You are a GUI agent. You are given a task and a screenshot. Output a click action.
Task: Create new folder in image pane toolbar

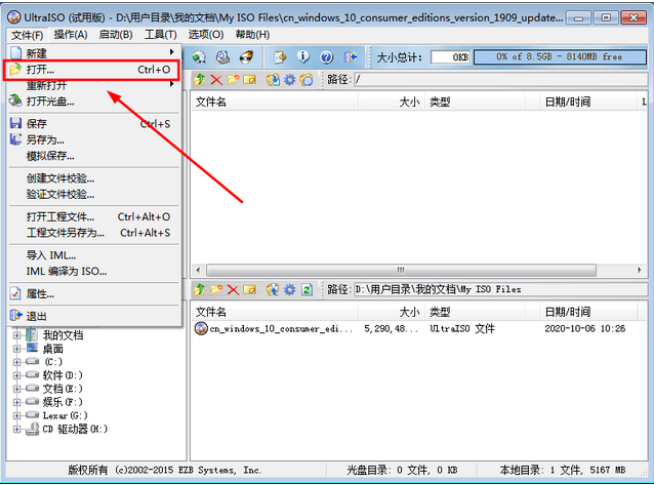pyautogui.click(x=233, y=79)
